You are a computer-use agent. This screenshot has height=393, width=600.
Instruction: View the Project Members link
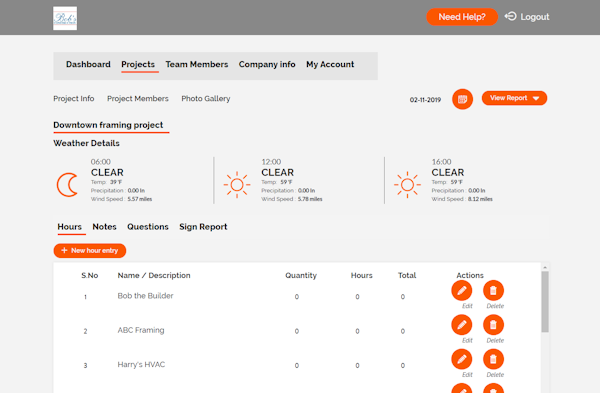pyautogui.click(x=138, y=99)
